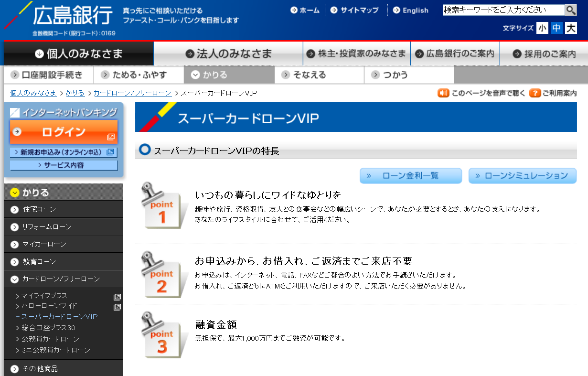588x376 pixels.
Task: Open the 個人のみなさま tab
Action: (x=79, y=54)
